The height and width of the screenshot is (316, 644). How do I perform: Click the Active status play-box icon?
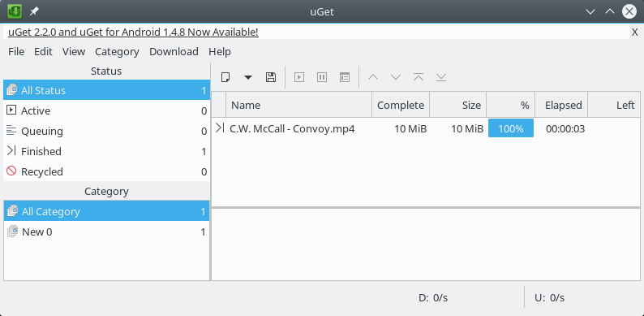coord(12,110)
